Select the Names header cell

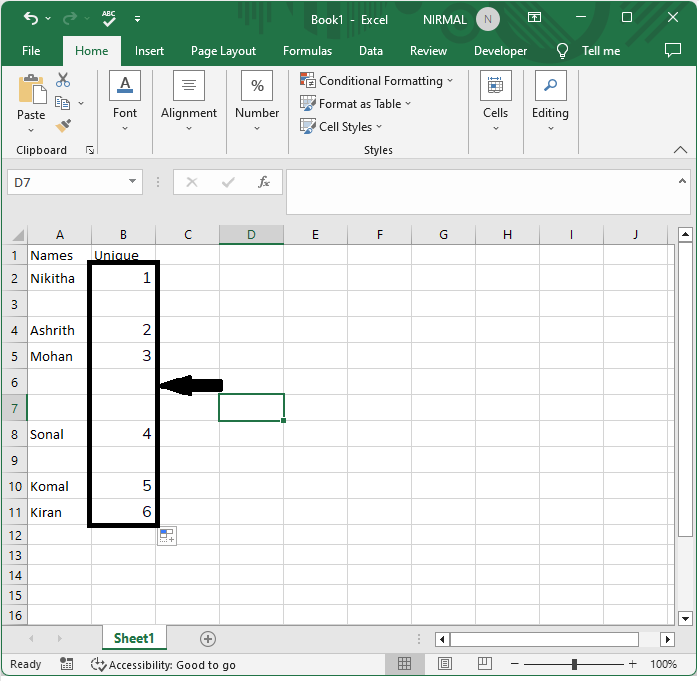coord(59,255)
